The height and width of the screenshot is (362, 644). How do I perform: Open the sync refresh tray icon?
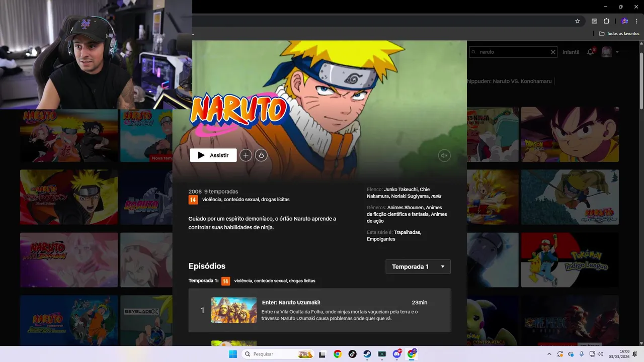click(x=560, y=354)
